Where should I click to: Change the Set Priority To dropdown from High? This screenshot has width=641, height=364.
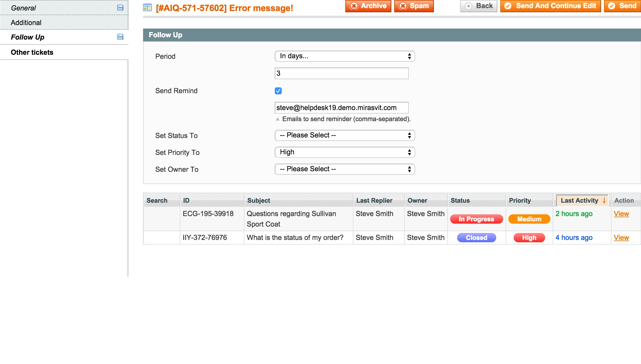(x=345, y=152)
